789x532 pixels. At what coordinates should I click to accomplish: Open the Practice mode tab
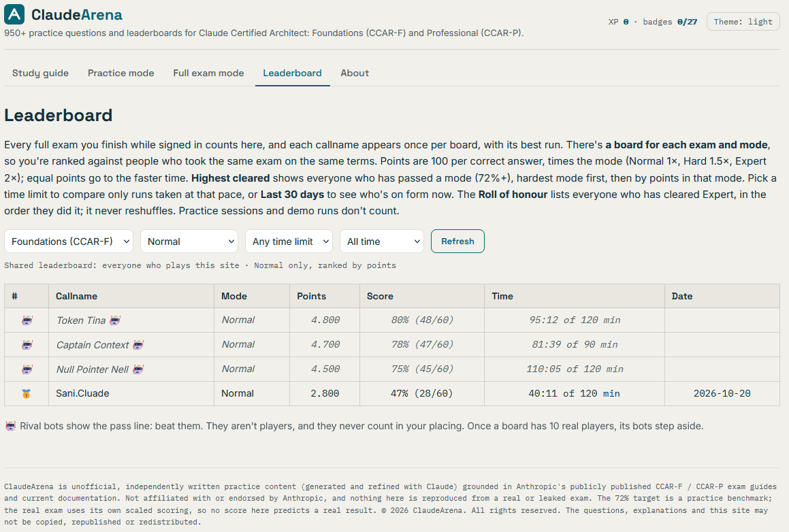(x=120, y=73)
